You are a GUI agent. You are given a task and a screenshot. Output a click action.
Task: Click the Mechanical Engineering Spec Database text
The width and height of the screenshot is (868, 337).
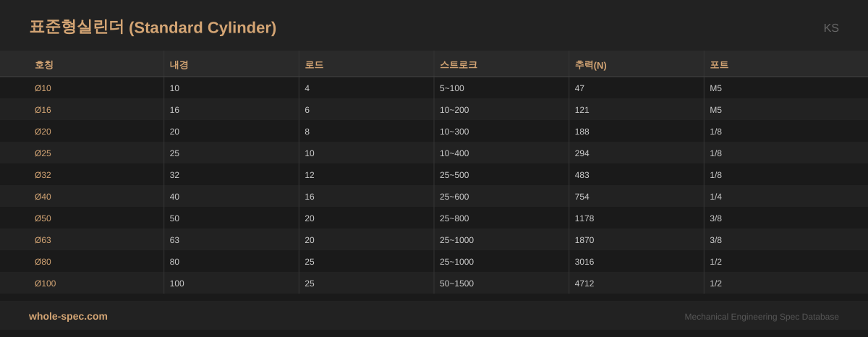coord(762,317)
